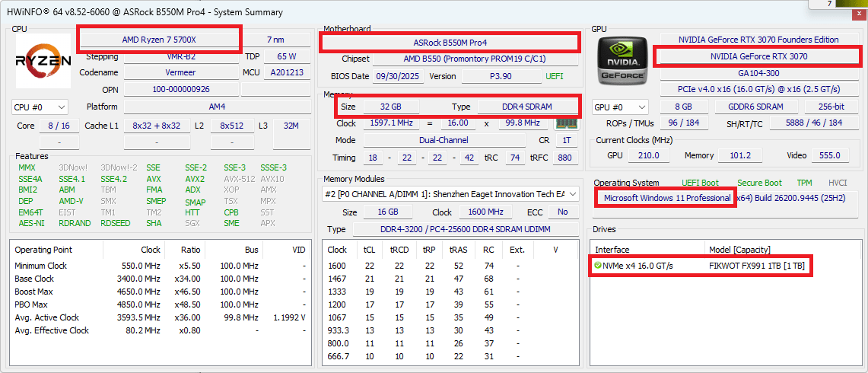
Task: Click the VID column header
Action: click(x=285, y=250)
